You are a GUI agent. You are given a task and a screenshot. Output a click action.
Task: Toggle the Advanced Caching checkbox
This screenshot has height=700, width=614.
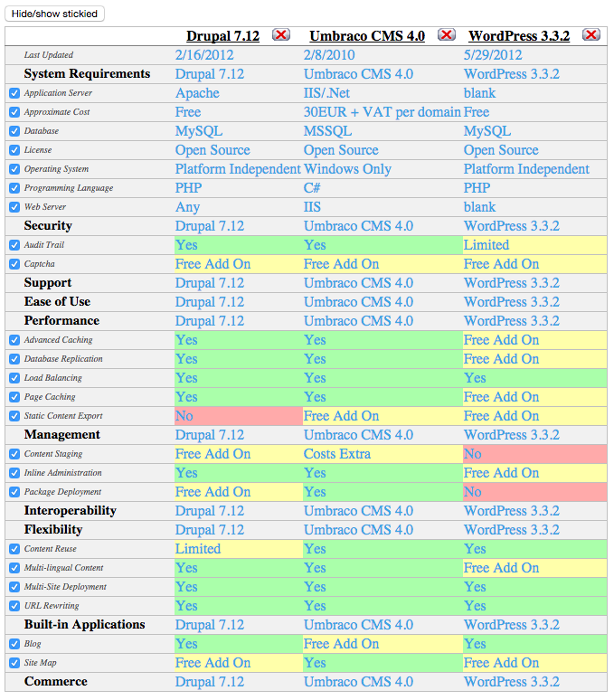click(x=14, y=340)
